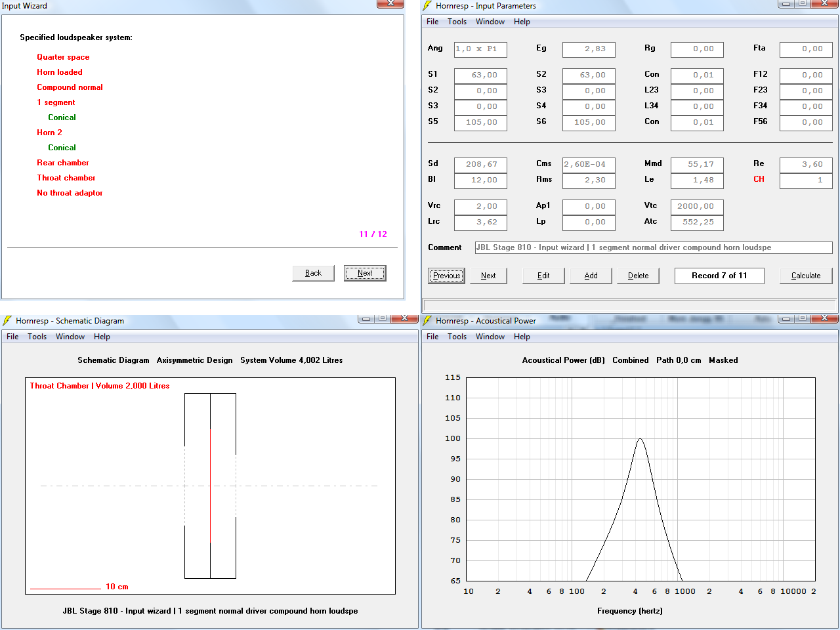Click the Cms field showing 2,60E-04

(x=589, y=165)
